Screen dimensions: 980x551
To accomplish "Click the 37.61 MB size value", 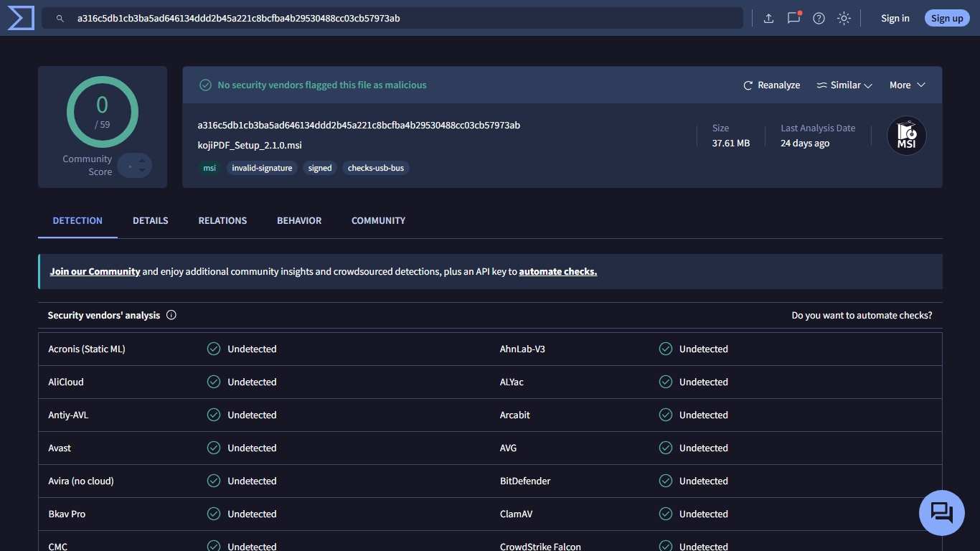I will point(731,143).
